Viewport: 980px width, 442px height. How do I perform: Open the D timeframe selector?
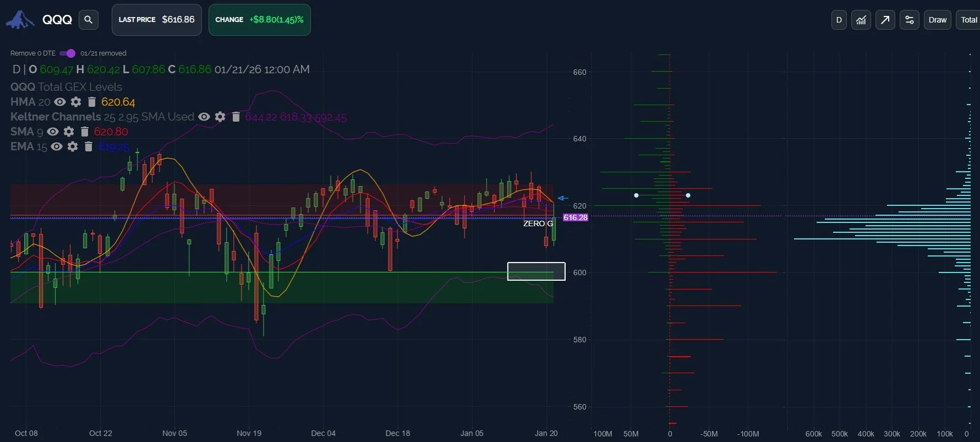(839, 20)
